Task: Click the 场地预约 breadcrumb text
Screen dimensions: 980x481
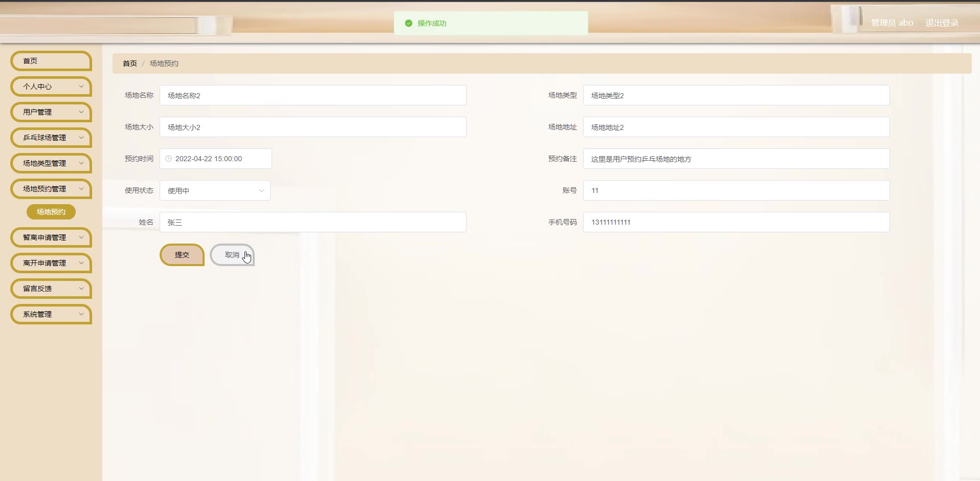Action: point(164,63)
